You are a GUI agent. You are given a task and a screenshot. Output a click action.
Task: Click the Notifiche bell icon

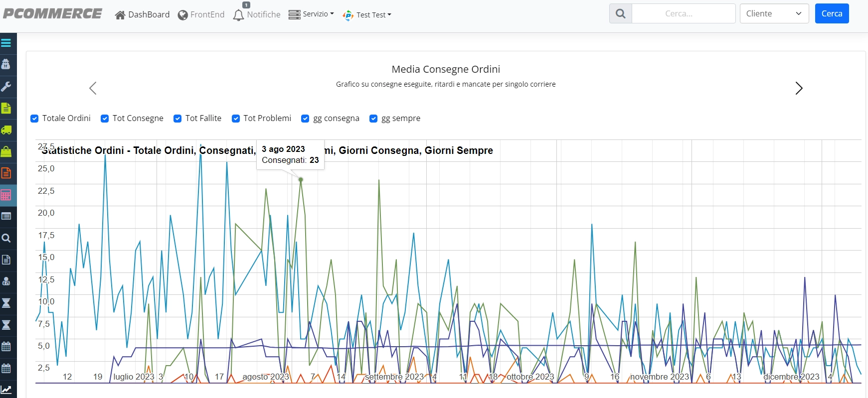[x=238, y=15]
